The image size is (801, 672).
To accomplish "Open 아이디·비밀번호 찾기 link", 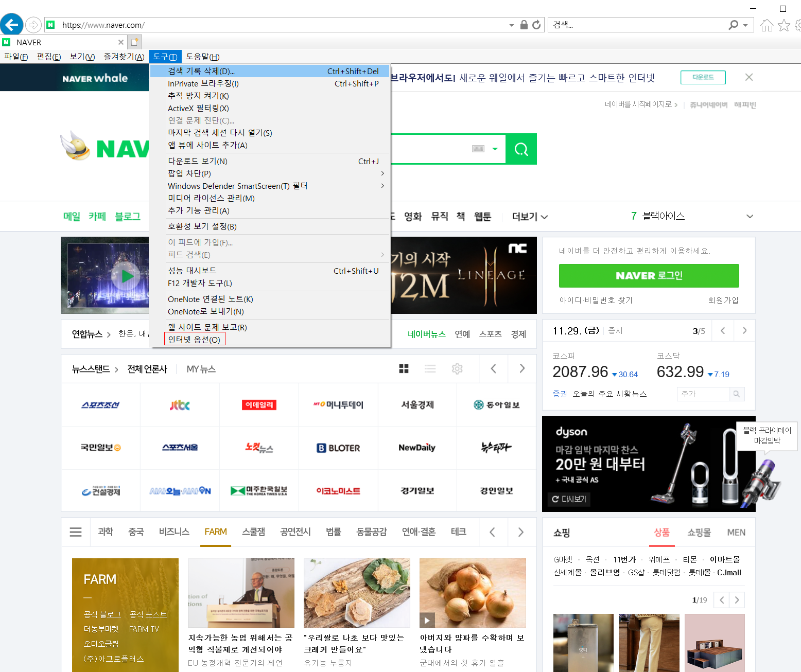I will (x=596, y=300).
